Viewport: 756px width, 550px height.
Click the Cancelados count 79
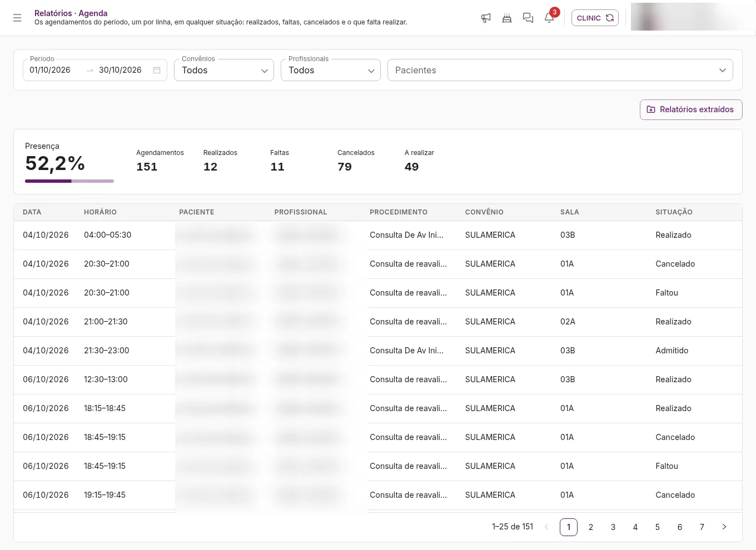coord(345,167)
